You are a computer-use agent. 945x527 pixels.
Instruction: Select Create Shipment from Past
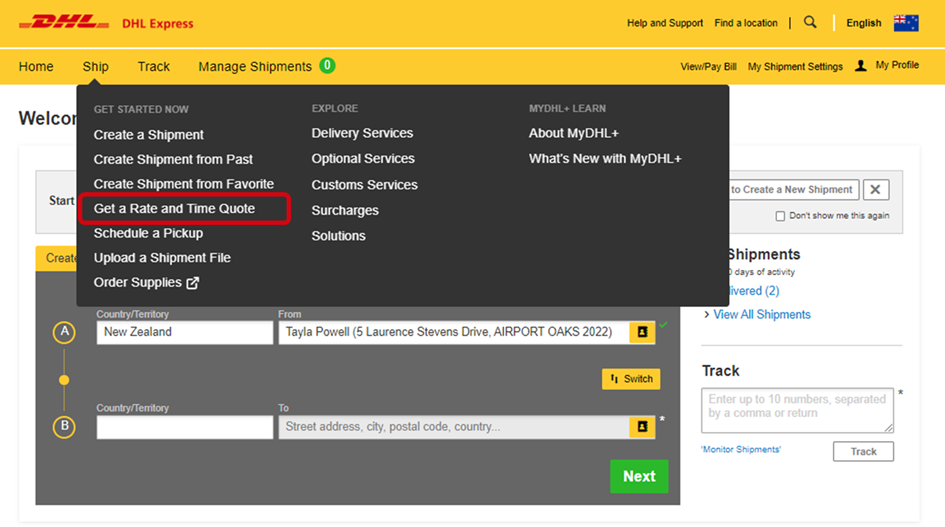tap(173, 159)
